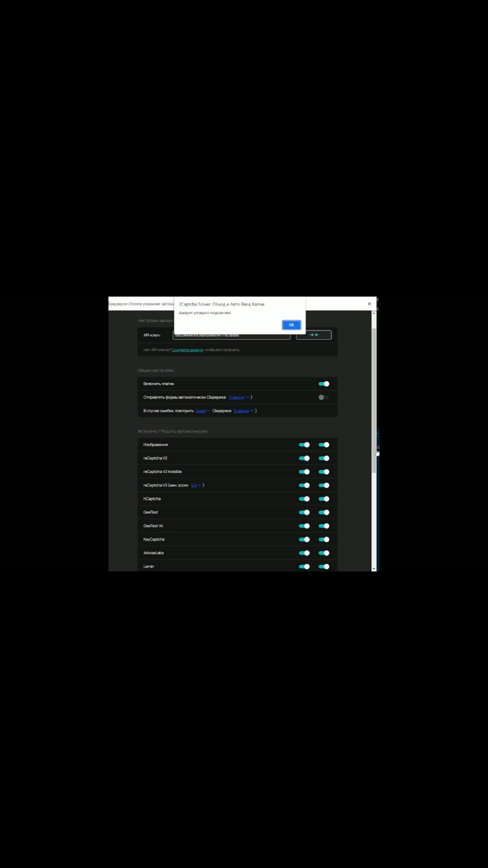Select 'Включено / Решать автоматически' heading

coord(172,432)
